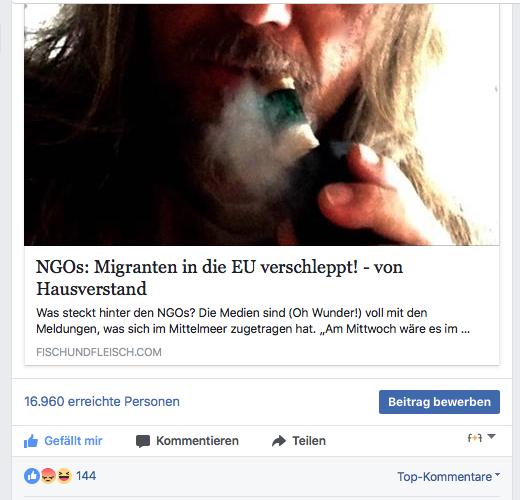Image resolution: width=520 pixels, height=500 pixels.
Task: Open the NGOs: Migranten article headline
Action: tap(219, 278)
